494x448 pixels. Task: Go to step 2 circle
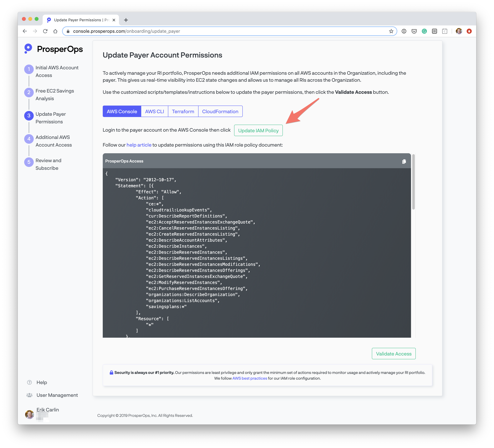29,92
